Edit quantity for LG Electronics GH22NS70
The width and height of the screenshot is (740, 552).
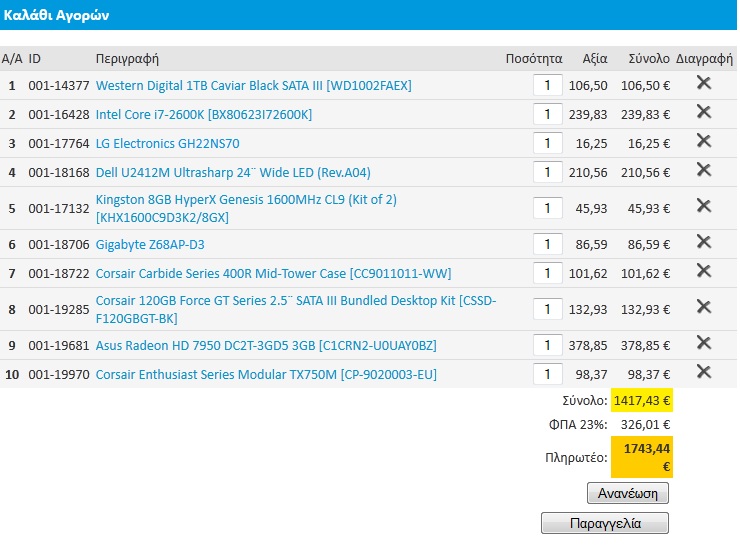(547, 143)
